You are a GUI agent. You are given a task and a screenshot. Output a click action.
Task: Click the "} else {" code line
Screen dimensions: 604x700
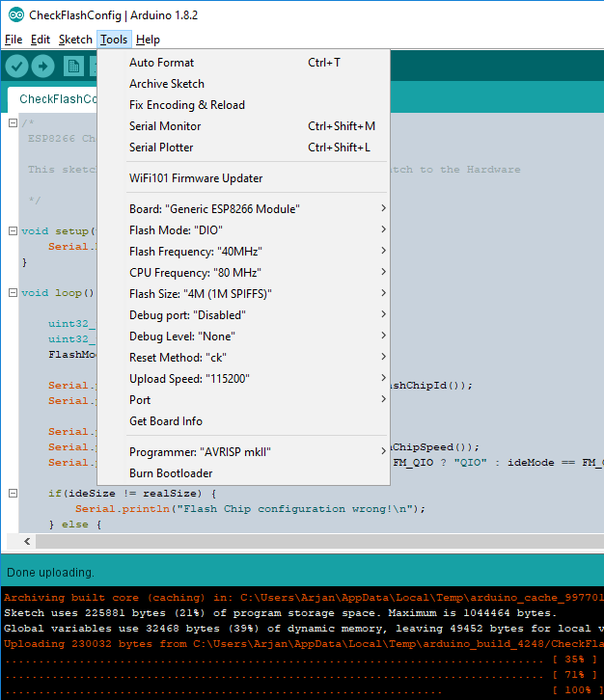75,525
